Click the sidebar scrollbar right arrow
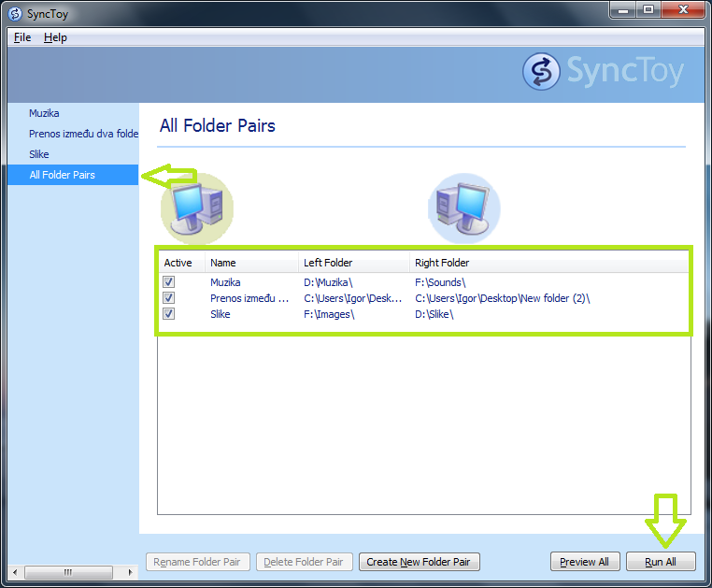Viewport: 712px width, 588px height. pyautogui.click(x=130, y=572)
